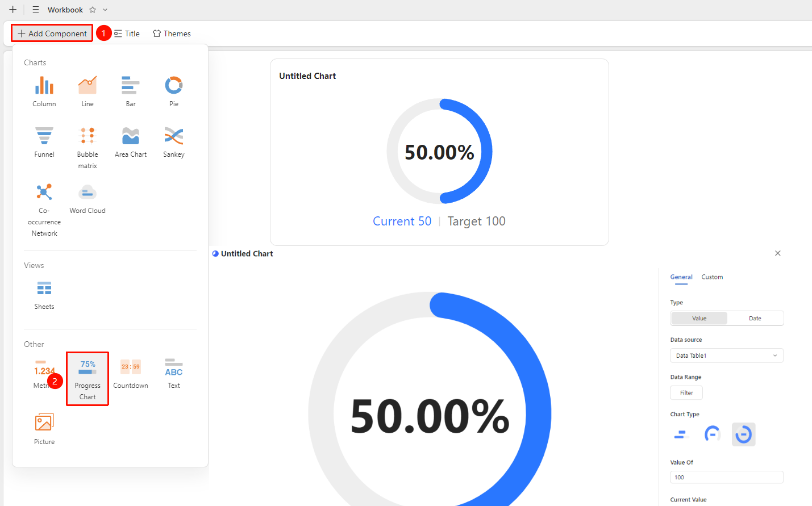Open the Title option in the toolbar
The height and width of the screenshot is (506, 812).
[x=127, y=34]
